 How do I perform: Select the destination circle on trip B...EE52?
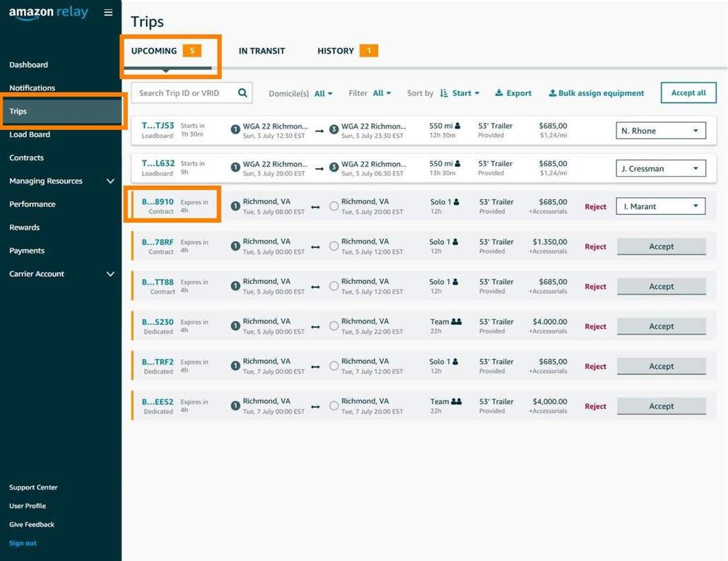[334, 406]
